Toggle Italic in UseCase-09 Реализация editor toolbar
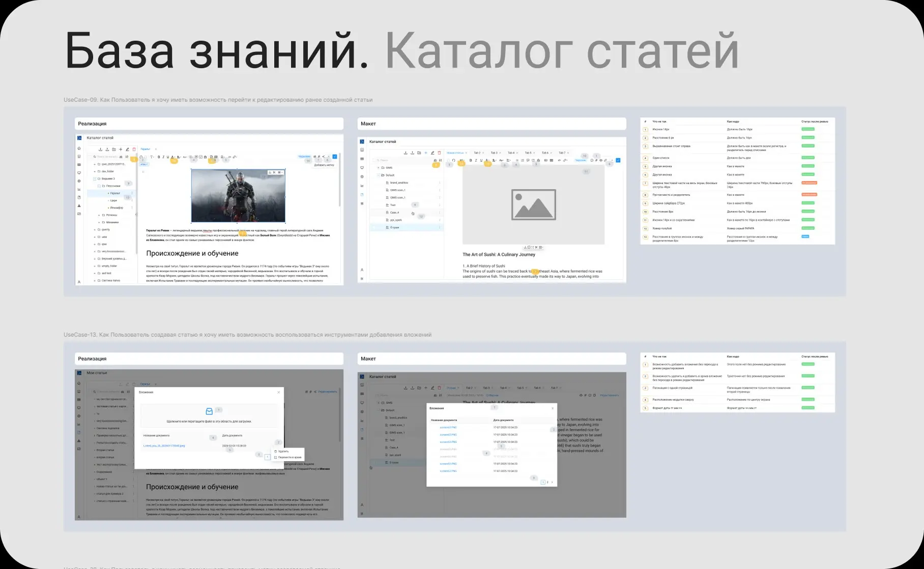The width and height of the screenshot is (924, 569). 163,157
